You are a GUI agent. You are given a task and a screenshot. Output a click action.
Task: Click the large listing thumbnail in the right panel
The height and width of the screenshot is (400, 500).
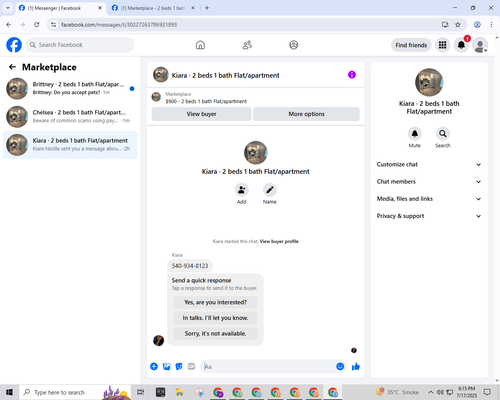pyautogui.click(x=429, y=82)
